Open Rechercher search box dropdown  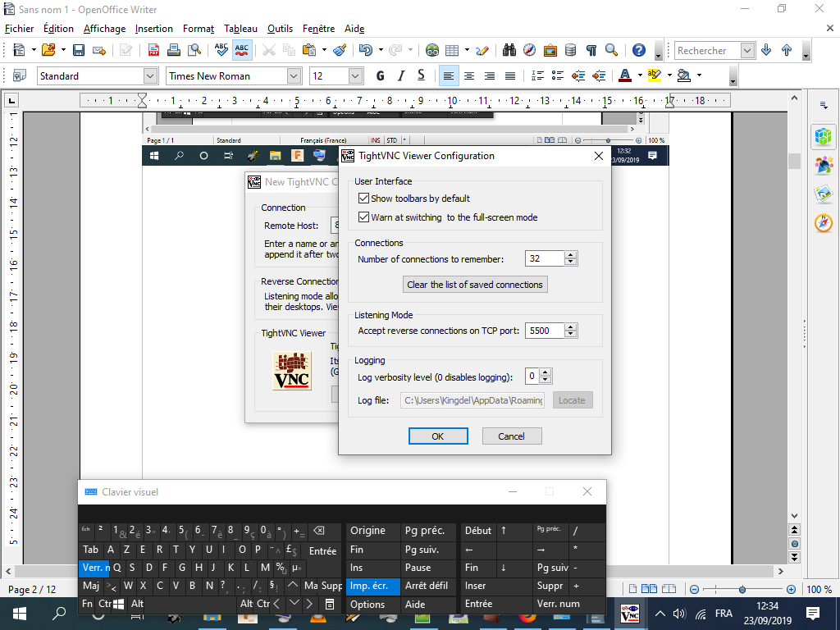click(x=747, y=50)
